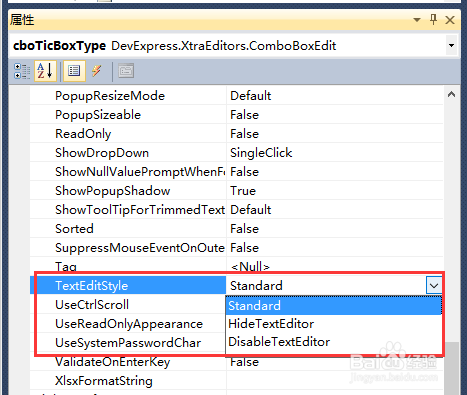Sort properties alphabetically
The height and width of the screenshot is (395, 467).
tap(45, 71)
